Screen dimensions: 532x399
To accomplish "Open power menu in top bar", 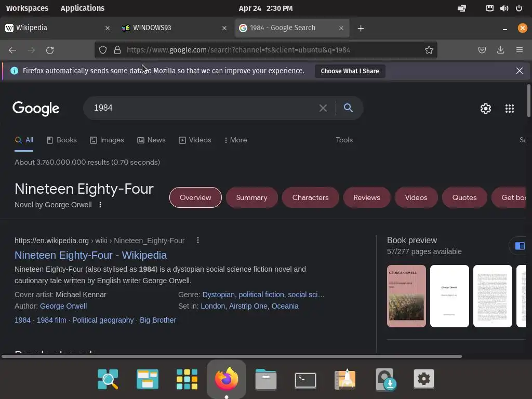I will pos(519,8).
